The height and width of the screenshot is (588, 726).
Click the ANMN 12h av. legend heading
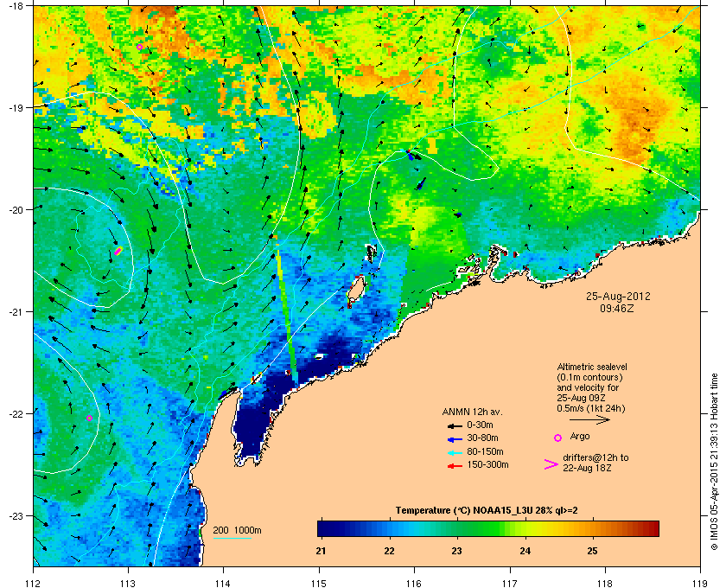[472, 412]
